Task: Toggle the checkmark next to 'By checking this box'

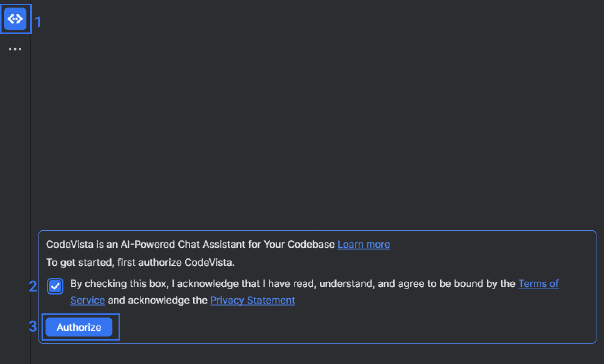Action: point(55,286)
